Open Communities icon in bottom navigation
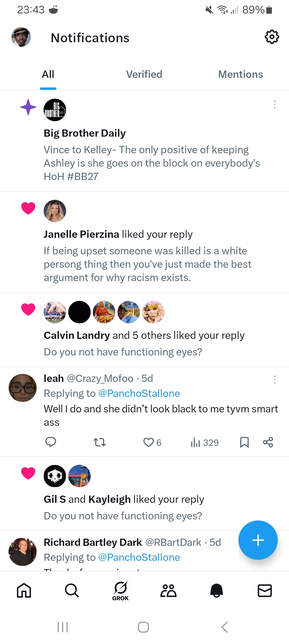 tap(168, 591)
